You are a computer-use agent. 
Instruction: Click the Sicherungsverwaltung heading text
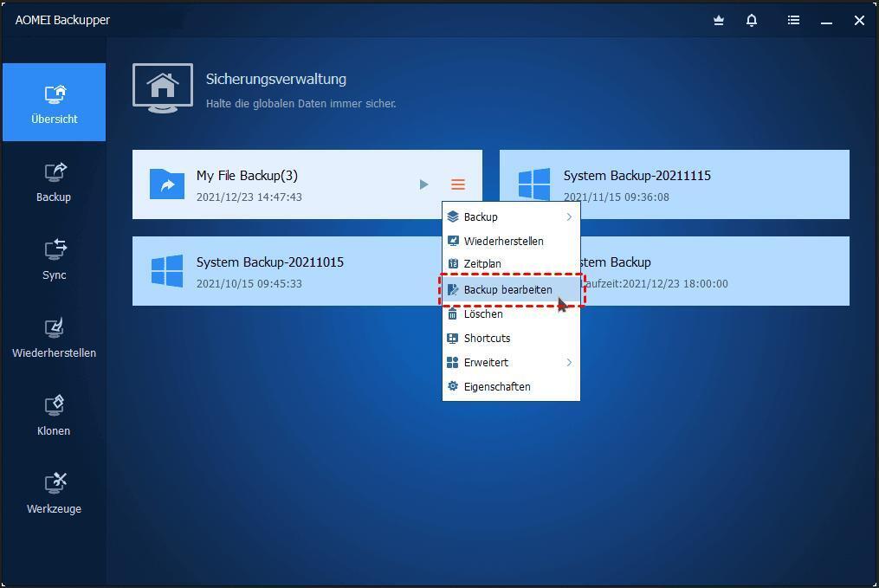coord(275,79)
